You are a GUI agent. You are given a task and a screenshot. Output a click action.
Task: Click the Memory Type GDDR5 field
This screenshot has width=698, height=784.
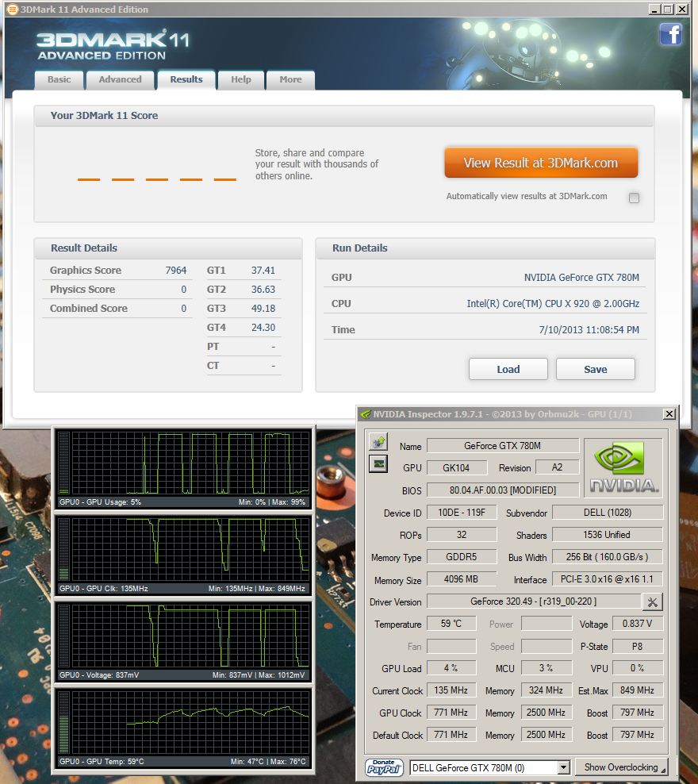[x=461, y=557]
